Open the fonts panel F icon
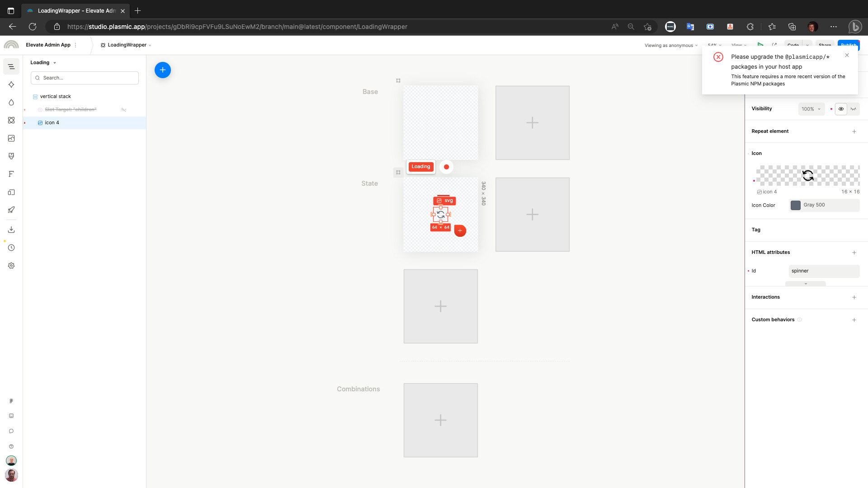Viewport: 868px width, 488px height. (x=11, y=174)
